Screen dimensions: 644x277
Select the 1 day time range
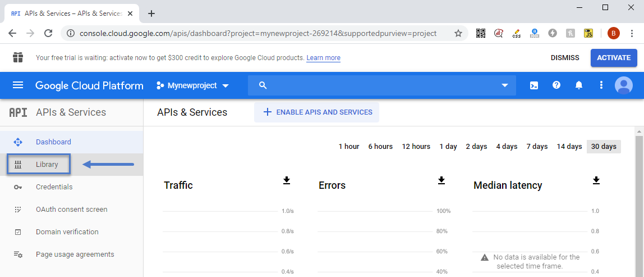[x=448, y=147]
